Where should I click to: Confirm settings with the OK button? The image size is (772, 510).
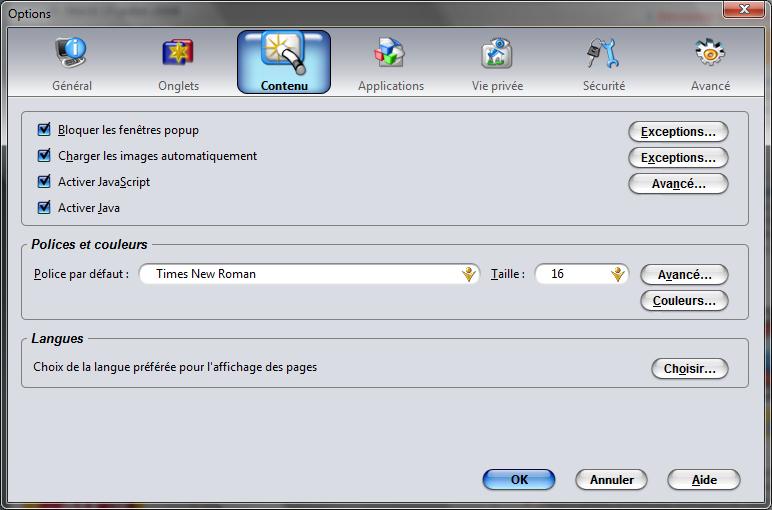(x=519, y=479)
